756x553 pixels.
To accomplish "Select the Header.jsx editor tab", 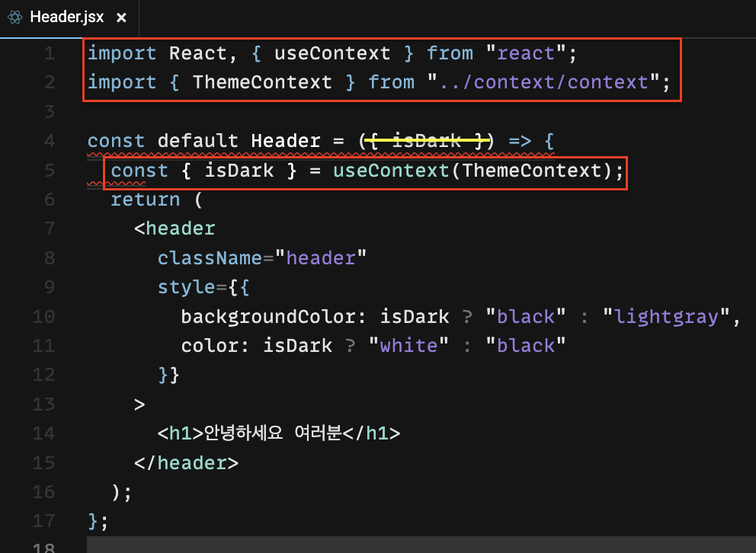I will [x=69, y=18].
